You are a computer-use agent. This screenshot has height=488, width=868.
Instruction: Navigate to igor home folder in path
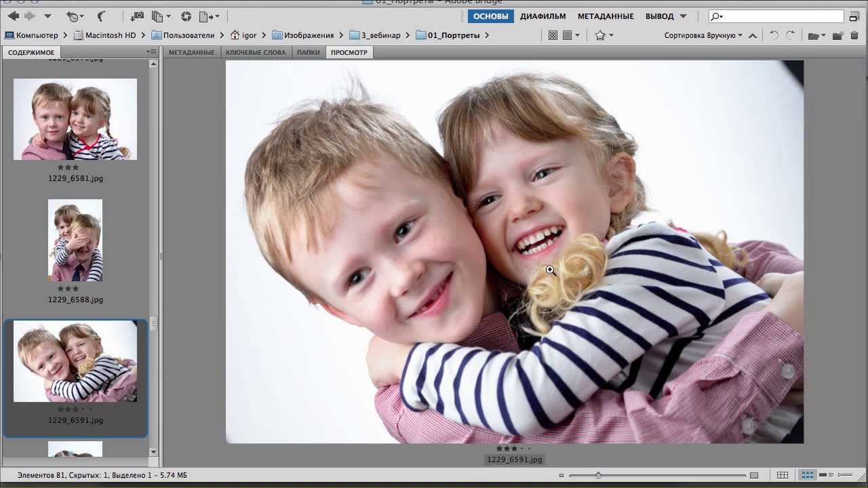[x=244, y=35]
